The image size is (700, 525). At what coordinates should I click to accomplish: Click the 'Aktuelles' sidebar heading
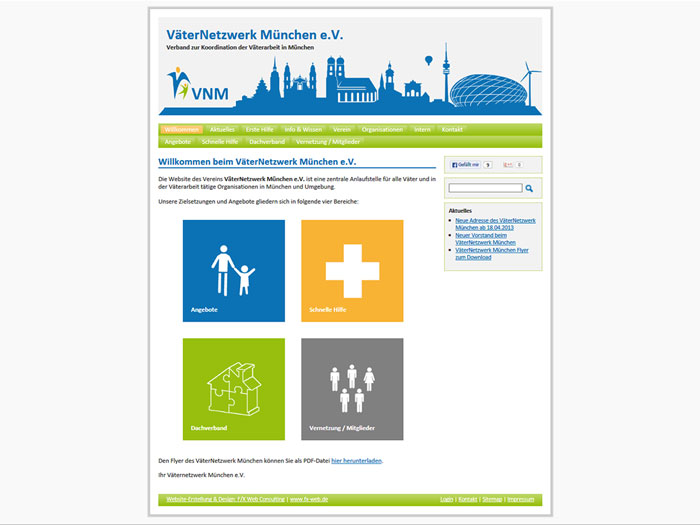[x=460, y=210]
